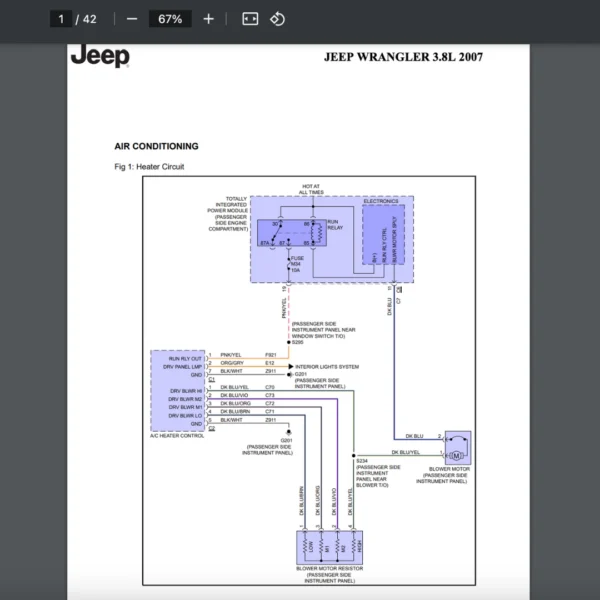Click the HOT AT ALL TIMES label
The width and height of the screenshot is (600, 600).
coord(311,189)
